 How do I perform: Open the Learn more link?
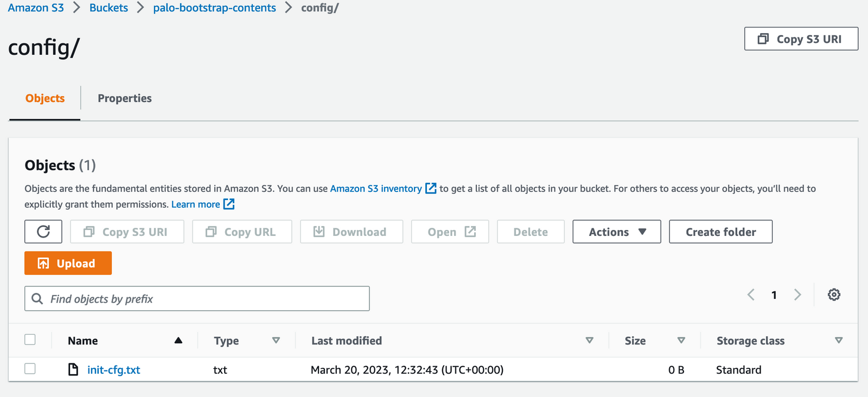(x=196, y=204)
